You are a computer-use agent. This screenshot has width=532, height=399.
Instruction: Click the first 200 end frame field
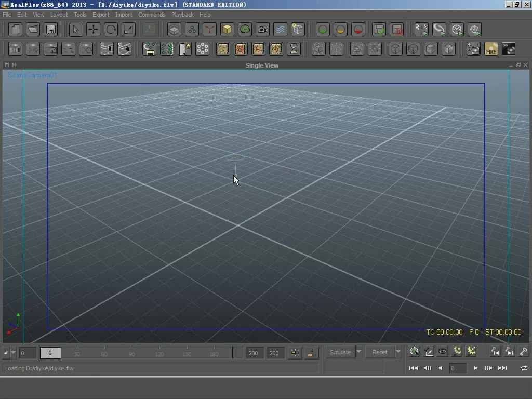tap(254, 353)
